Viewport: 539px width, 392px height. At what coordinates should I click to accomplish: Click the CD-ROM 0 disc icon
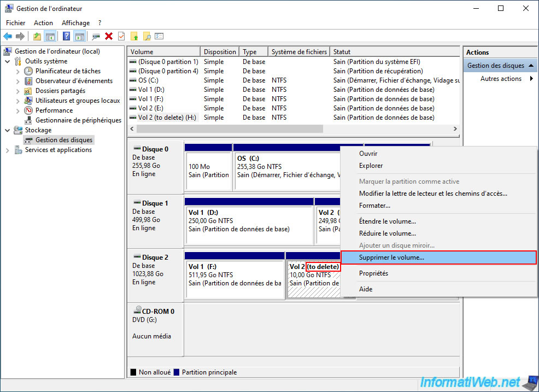pyautogui.click(x=137, y=311)
